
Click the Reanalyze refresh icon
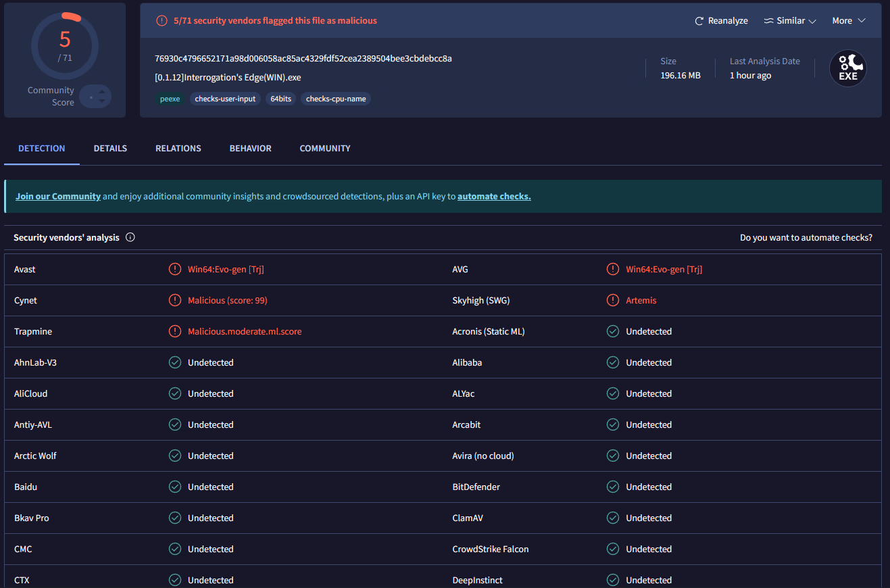coord(699,21)
